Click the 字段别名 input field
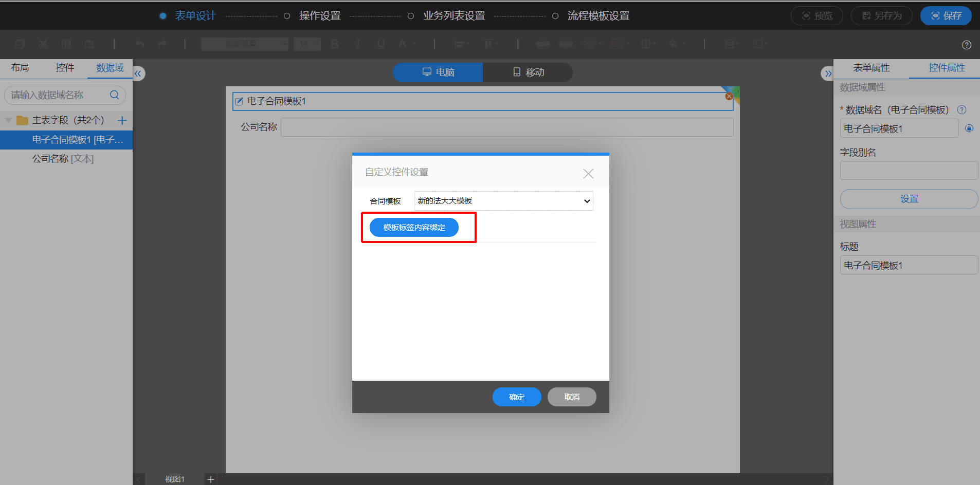This screenshot has height=485, width=980. coord(909,171)
